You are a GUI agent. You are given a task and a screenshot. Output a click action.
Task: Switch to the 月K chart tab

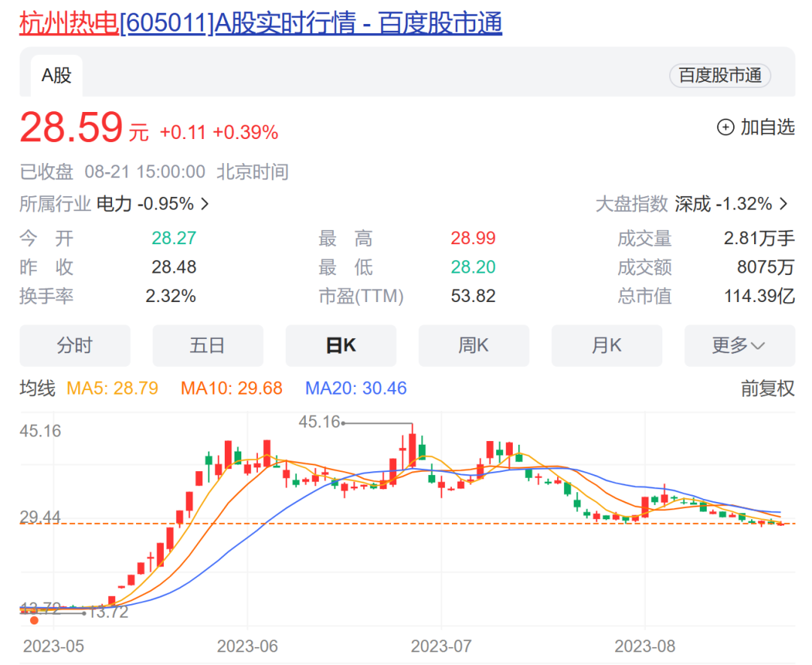(607, 345)
